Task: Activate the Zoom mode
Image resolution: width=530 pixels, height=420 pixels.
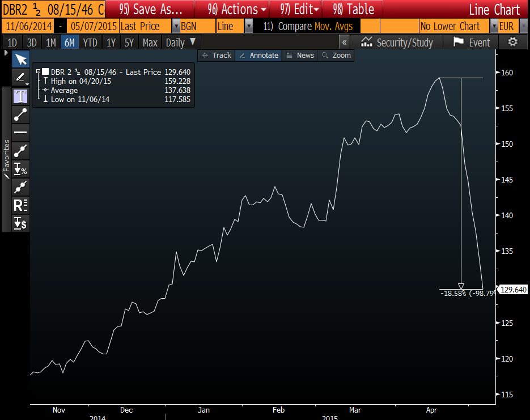Action: pos(336,56)
